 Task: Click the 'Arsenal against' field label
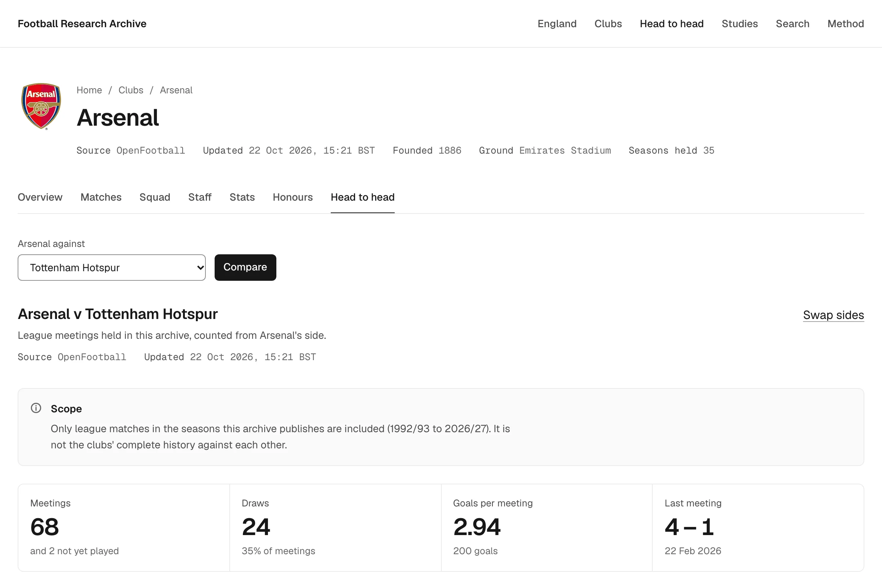click(51, 244)
